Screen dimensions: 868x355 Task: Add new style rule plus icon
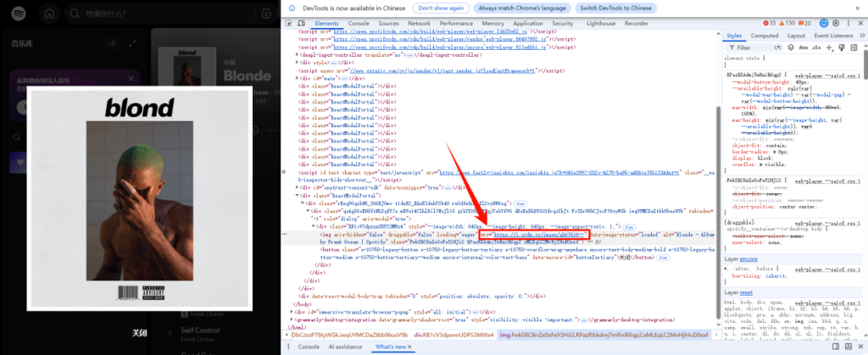point(829,47)
